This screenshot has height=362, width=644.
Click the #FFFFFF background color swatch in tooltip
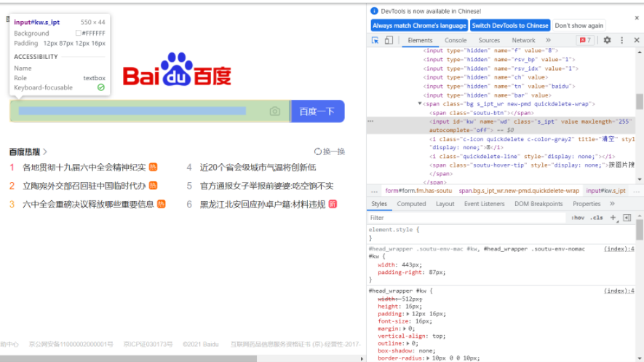[x=78, y=33]
